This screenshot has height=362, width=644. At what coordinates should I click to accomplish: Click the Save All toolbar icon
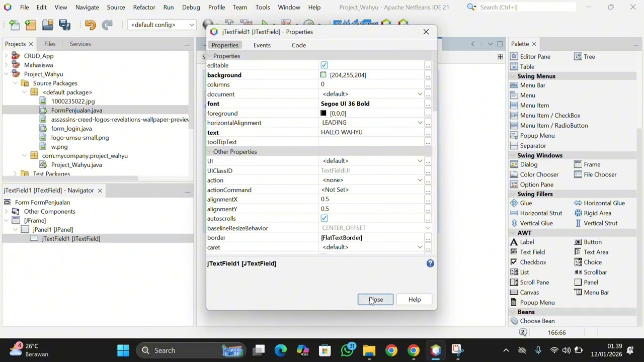click(x=64, y=25)
